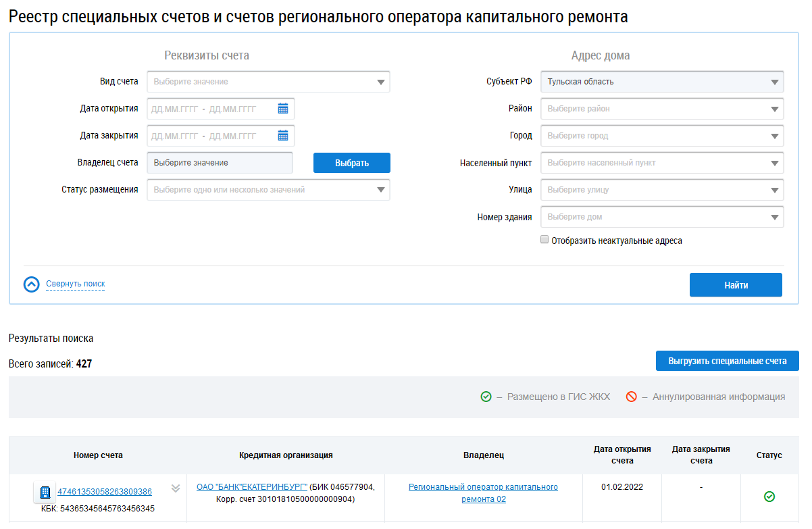The width and height of the screenshot is (812, 529).
Task: Click the Владелец счета input field
Action: click(220, 163)
